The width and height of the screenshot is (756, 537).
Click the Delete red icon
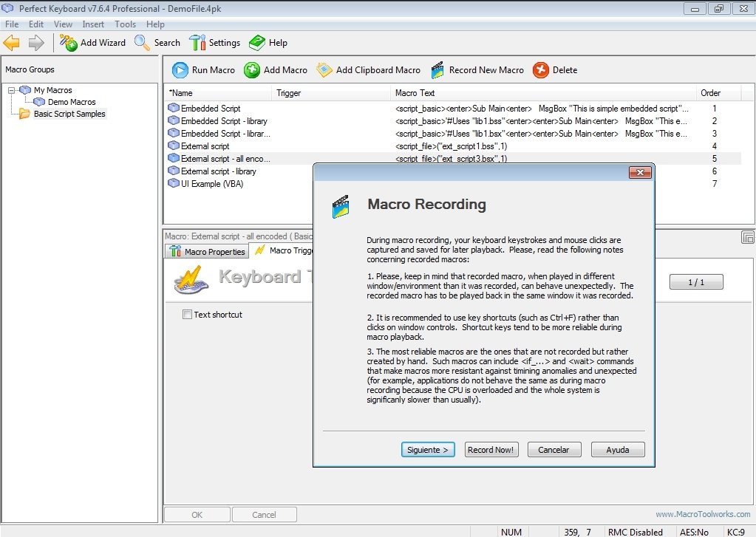541,70
